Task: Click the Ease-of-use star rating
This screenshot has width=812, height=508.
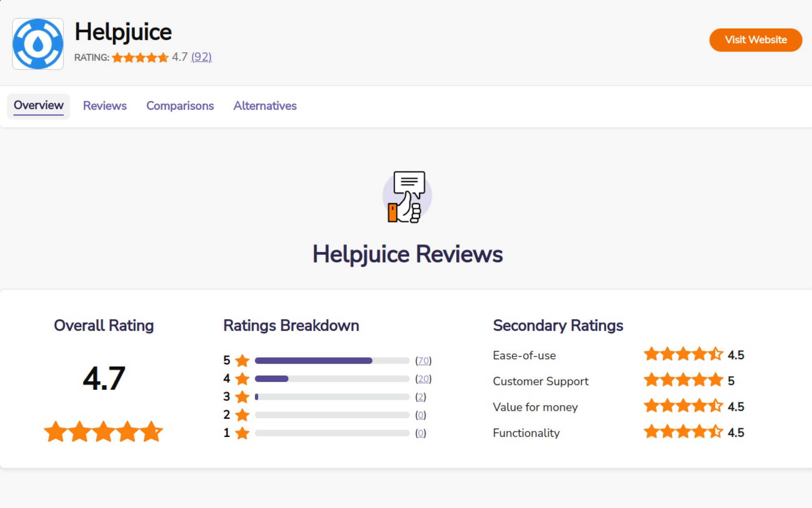Action: (x=683, y=354)
